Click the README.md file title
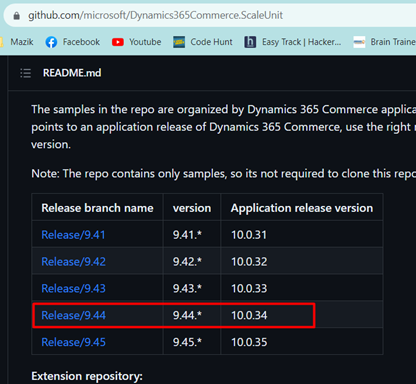The height and width of the screenshot is (384, 416). tap(72, 73)
